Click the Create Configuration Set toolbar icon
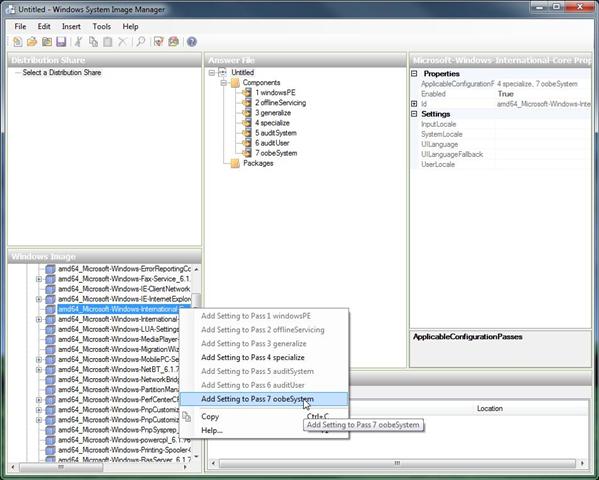 tap(173, 42)
